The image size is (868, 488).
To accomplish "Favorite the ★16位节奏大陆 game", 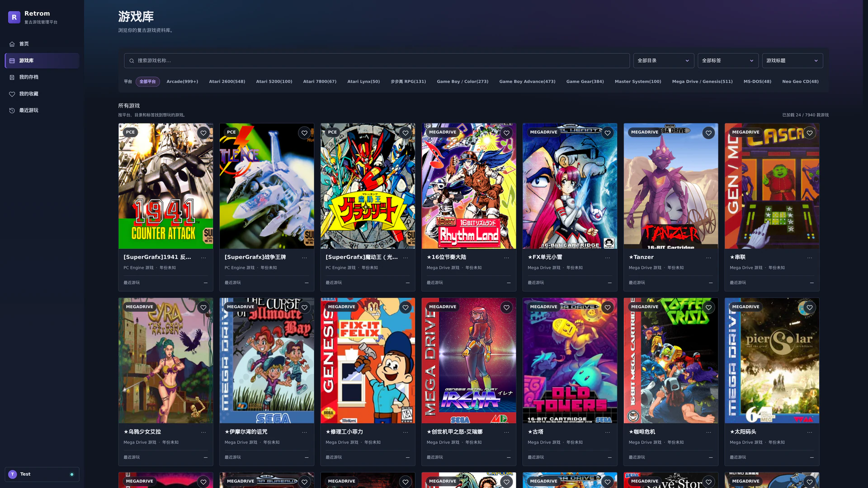I will pyautogui.click(x=506, y=133).
